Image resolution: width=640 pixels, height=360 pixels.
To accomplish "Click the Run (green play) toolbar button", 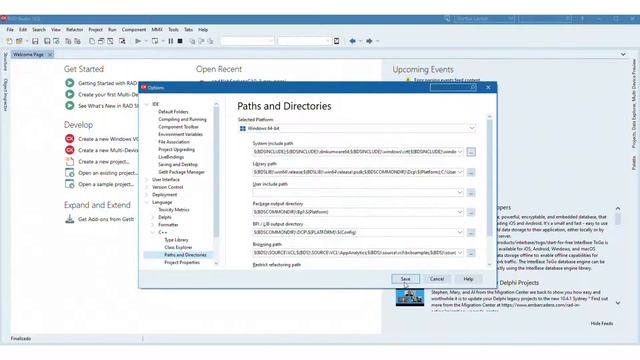I will pyautogui.click(x=138, y=41).
